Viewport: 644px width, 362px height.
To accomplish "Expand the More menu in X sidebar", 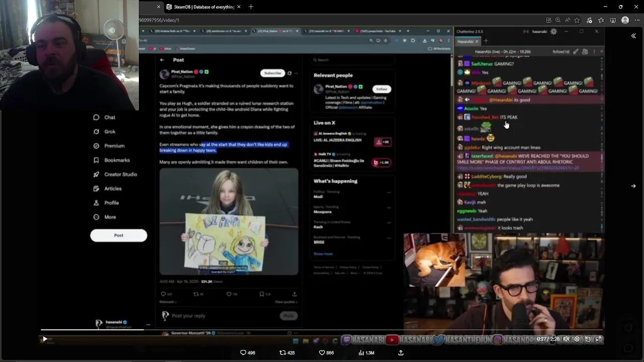I will (105, 217).
